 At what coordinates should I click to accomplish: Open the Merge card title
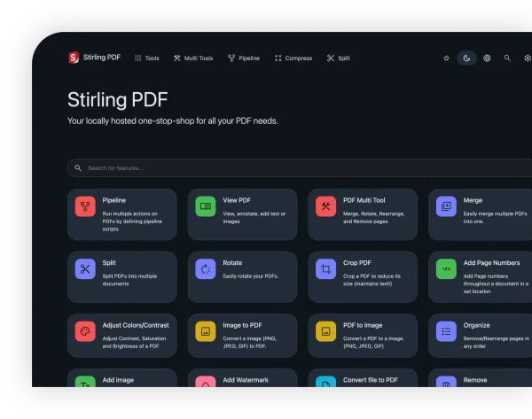pyautogui.click(x=473, y=200)
